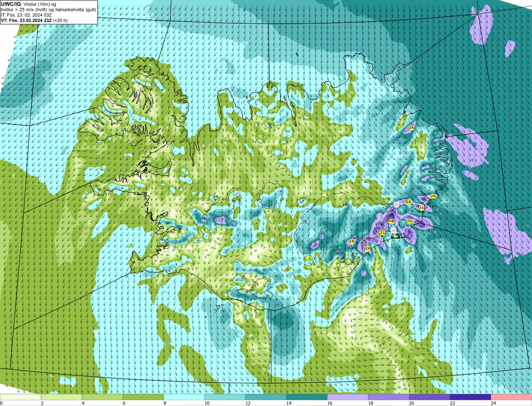Image resolution: width=532 pixels, height=406 pixels.
Task: Click the scale tick label "20"
Action: point(411,403)
